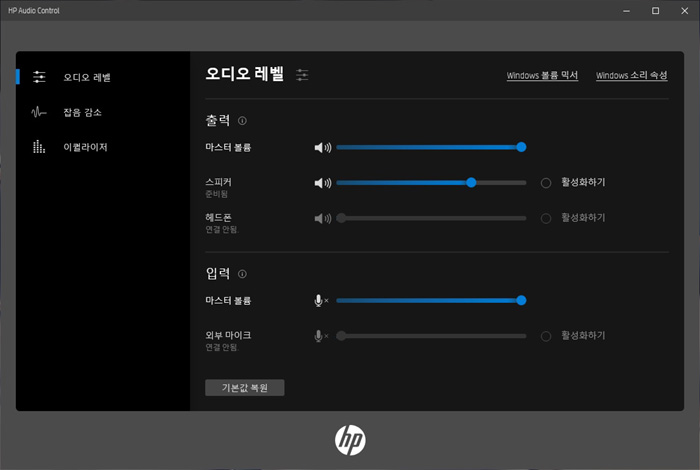700x470 pixels.
Task: Close the HP Audio Control window
Action: (684, 11)
